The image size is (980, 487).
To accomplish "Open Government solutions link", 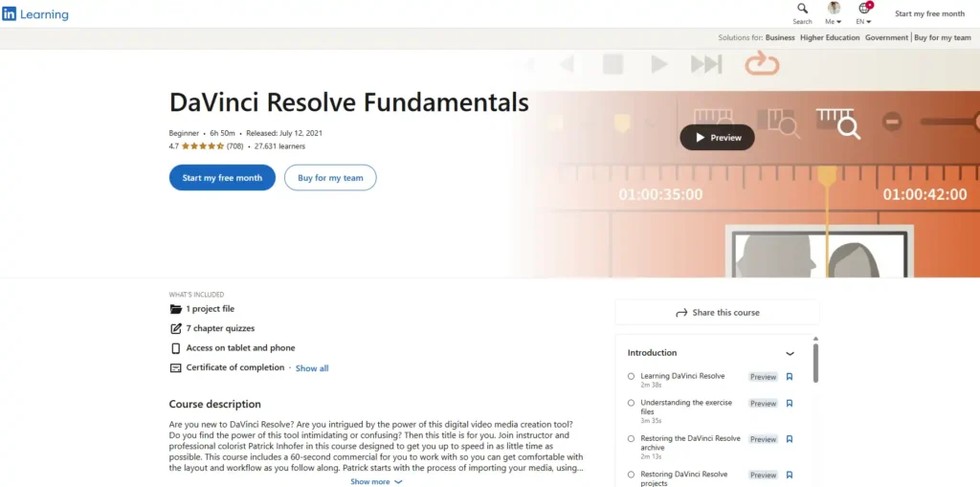I will point(886,37).
